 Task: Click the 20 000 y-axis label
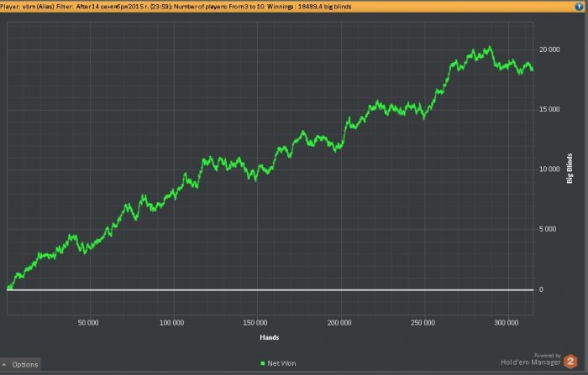pyautogui.click(x=549, y=49)
